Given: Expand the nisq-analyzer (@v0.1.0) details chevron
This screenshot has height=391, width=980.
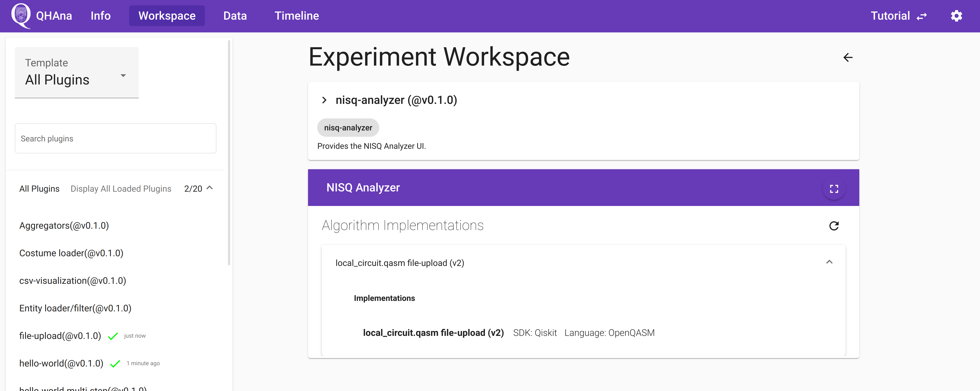Looking at the screenshot, I should [324, 100].
